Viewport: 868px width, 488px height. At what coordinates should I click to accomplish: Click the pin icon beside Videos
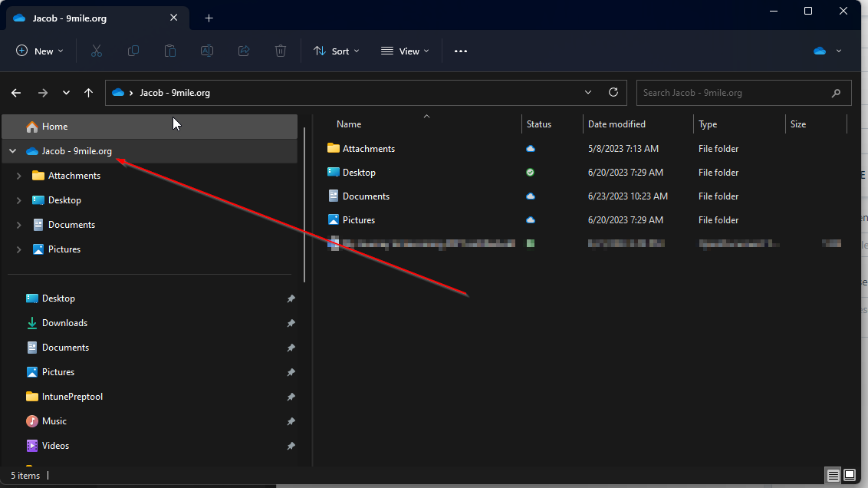pos(291,446)
